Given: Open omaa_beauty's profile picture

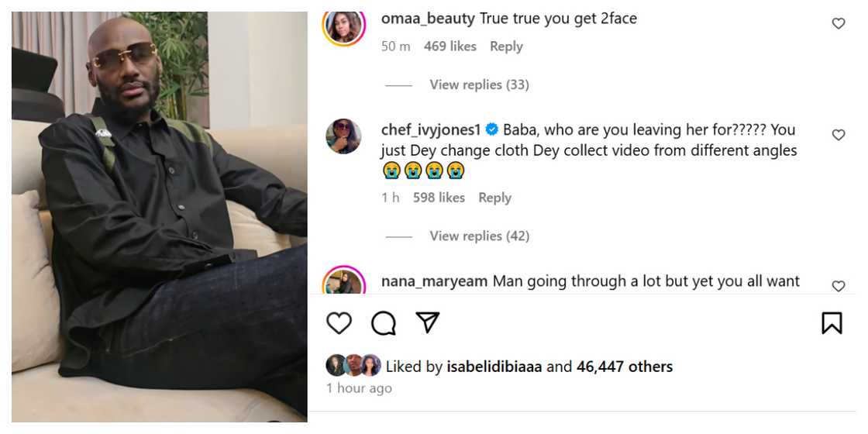Looking at the screenshot, I should pos(344,26).
